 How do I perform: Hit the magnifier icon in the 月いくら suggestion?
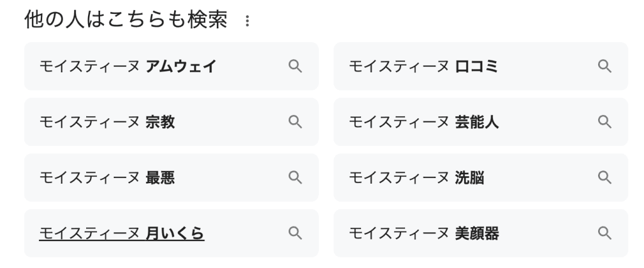295,233
